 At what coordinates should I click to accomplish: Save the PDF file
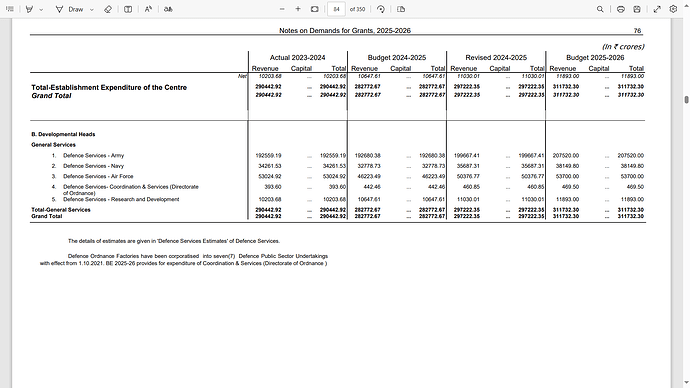click(637, 9)
